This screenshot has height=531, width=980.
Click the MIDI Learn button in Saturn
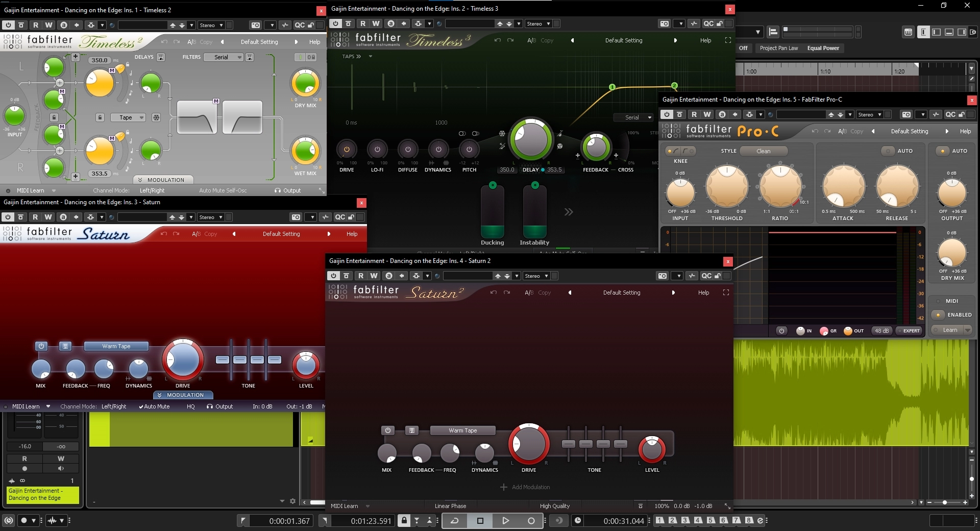[26, 406]
